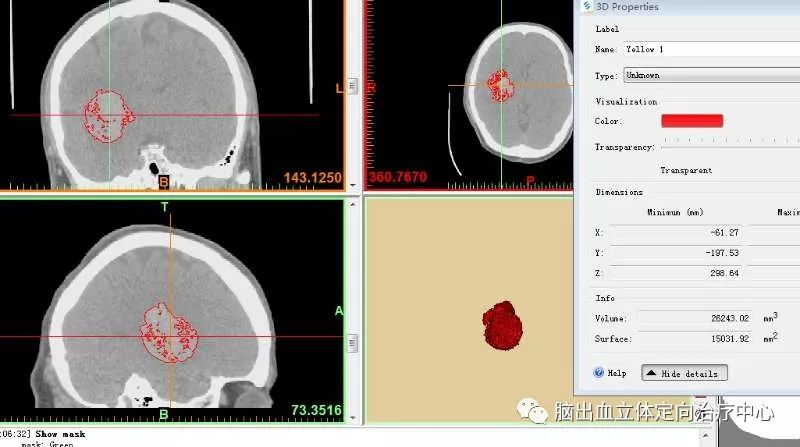Viewport: 800px width, 447px height.
Task: Click the red 3D hematoma model
Action: (x=502, y=327)
